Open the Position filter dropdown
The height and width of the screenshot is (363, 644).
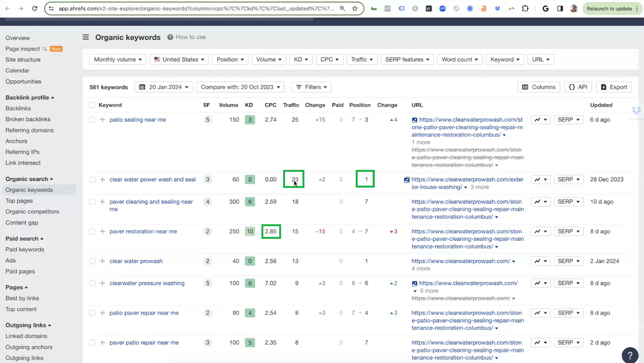coord(230,59)
